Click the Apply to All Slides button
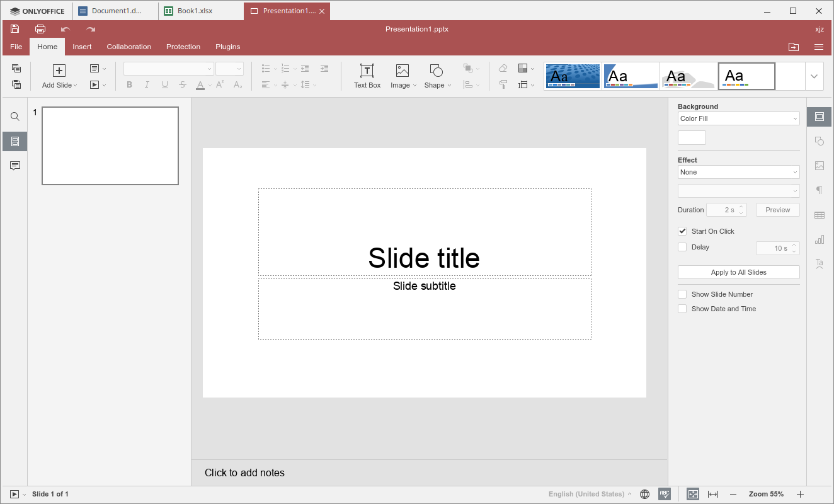This screenshot has width=834, height=504. tap(738, 272)
